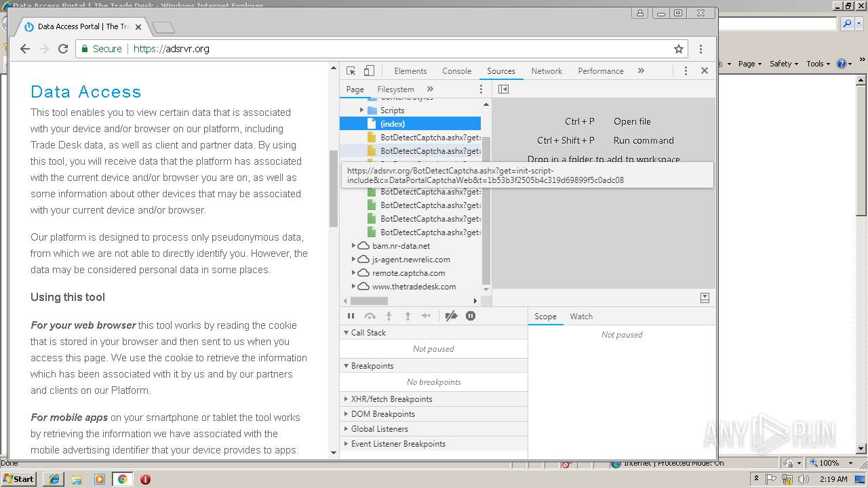
Task: Select the Filesystem navigator tab
Action: click(395, 89)
